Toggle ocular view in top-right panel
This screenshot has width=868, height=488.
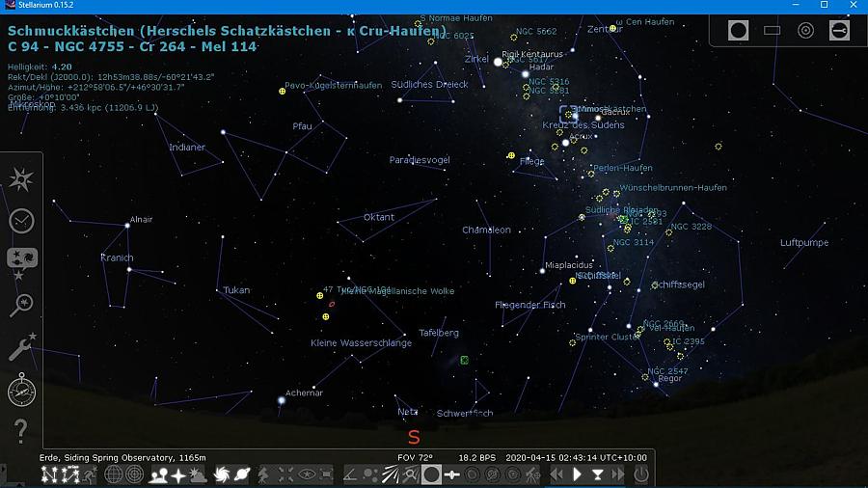(x=739, y=31)
